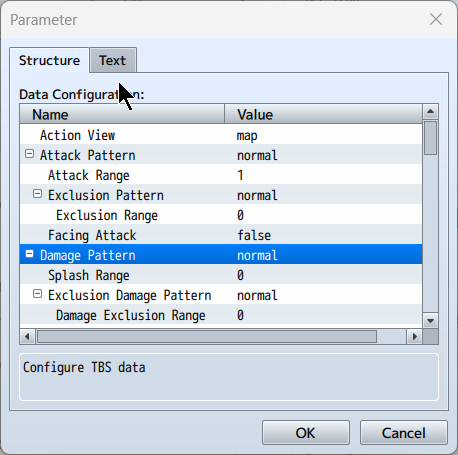Collapse the Exclusion Pattern node

coord(37,194)
